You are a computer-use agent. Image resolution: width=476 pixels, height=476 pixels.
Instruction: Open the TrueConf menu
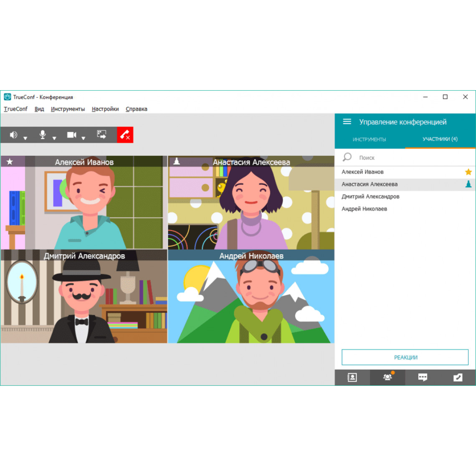click(15, 109)
